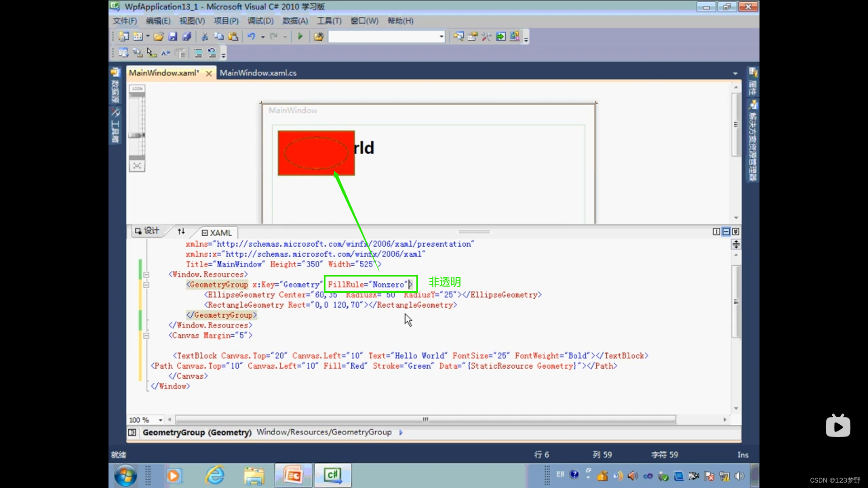868x488 pixels.
Task: Click the Copy toolbar icon
Action: click(x=219, y=37)
